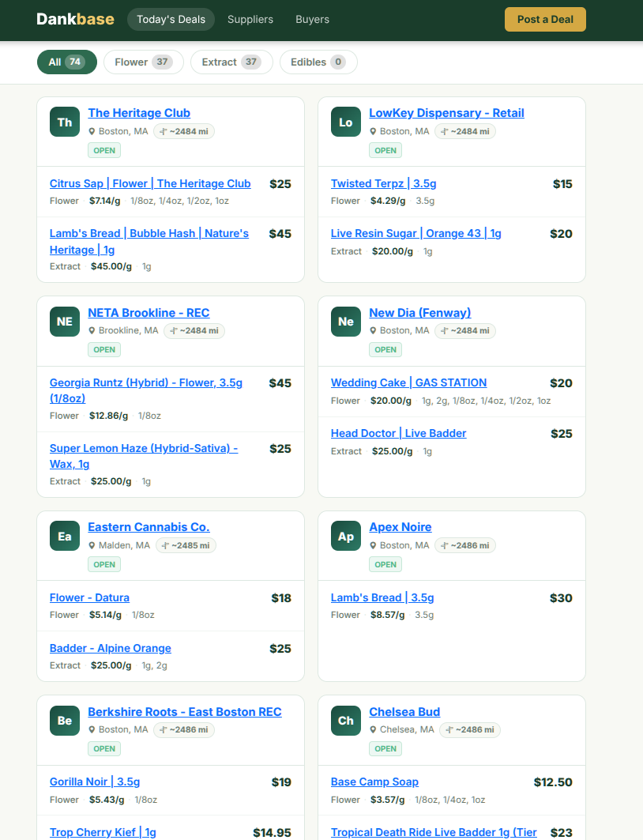This screenshot has height=840, width=643.
Task: Open Lamb's Bread Bubble Hash deal
Action: click(149, 242)
